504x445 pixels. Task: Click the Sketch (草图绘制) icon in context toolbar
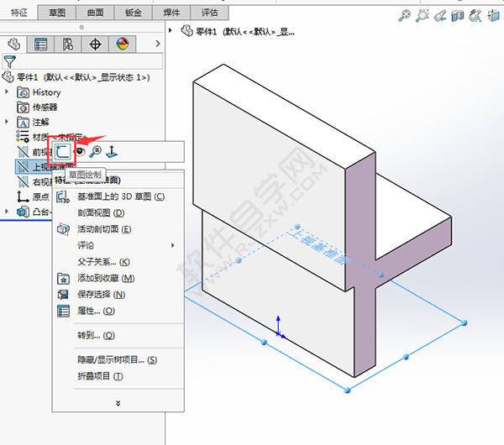[x=62, y=151]
